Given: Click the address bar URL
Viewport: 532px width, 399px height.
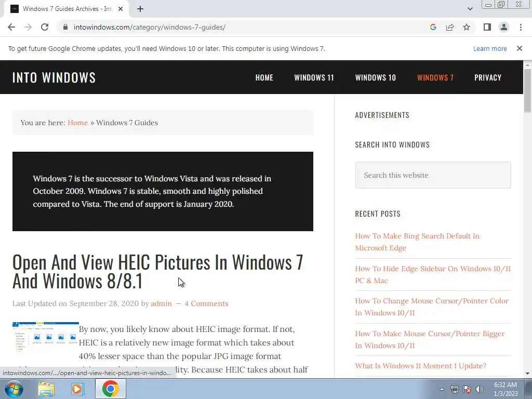Looking at the screenshot, I should (149, 27).
